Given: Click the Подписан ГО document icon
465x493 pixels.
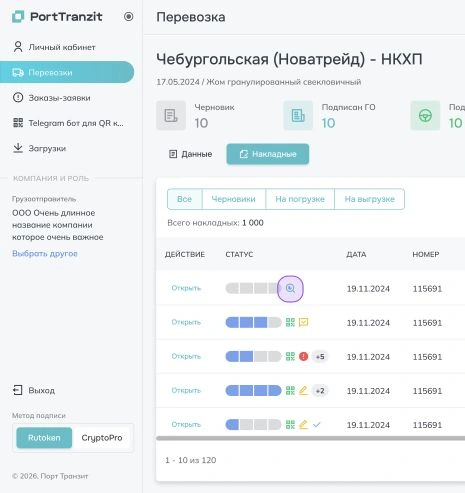Looking at the screenshot, I should tap(298, 116).
